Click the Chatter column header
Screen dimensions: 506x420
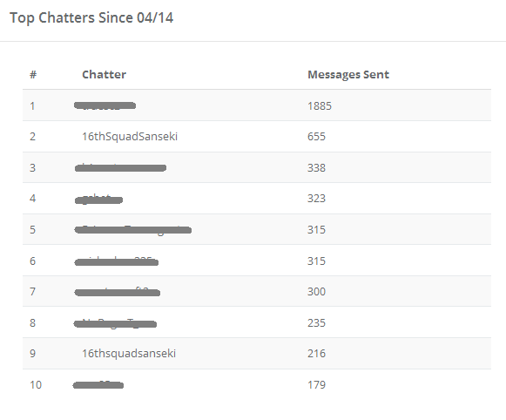pos(104,75)
